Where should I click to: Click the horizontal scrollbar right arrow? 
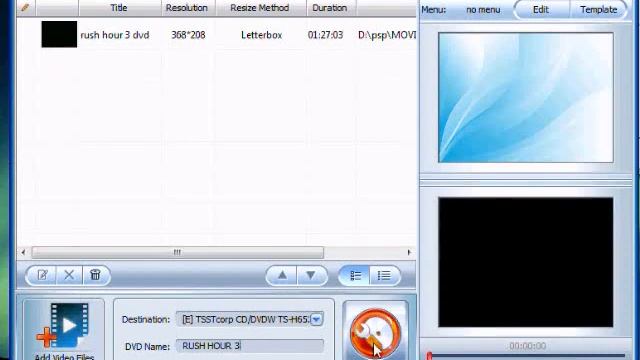point(409,252)
